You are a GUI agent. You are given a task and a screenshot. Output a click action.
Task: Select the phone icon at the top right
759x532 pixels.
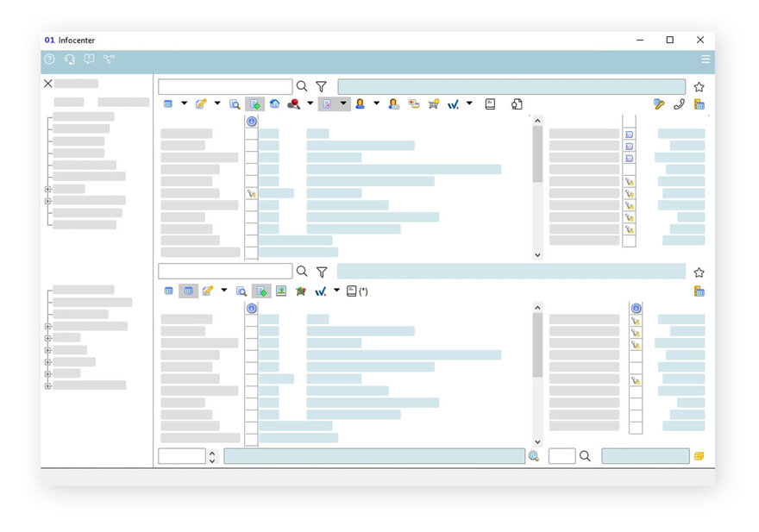coord(680,104)
